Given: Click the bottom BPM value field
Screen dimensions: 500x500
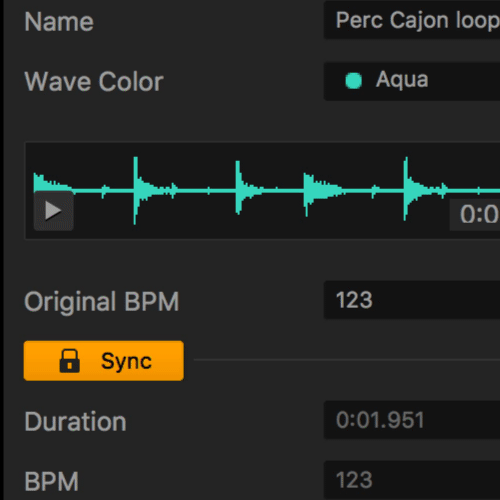Looking at the screenshot, I should [412, 480].
